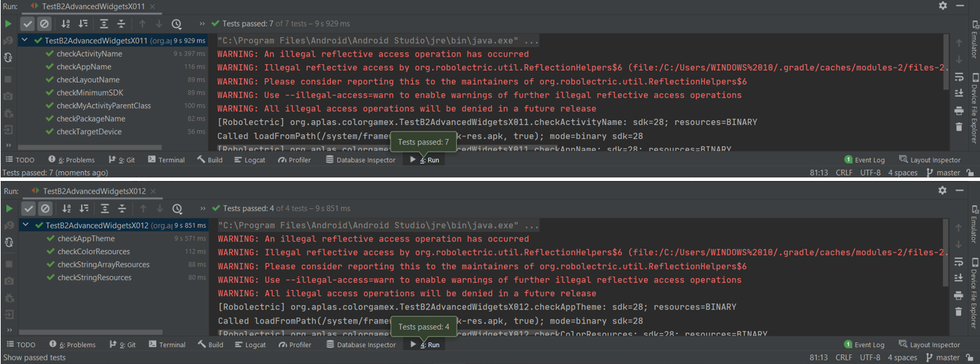This screenshot has height=364, width=980.
Task: Select checkMyActivityParentClass test result
Action: (x=103, y=105)
